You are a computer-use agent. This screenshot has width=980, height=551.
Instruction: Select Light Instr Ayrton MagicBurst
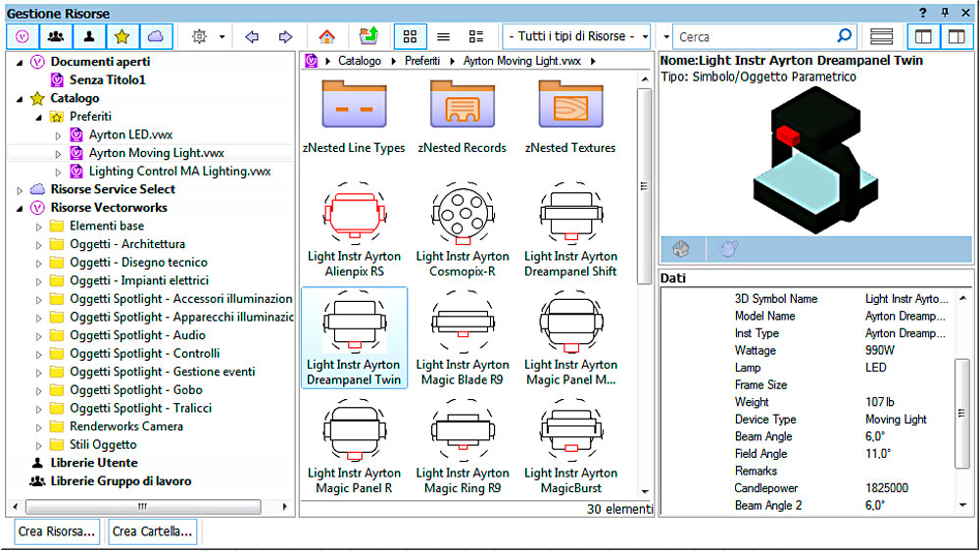pyautogui.click(x=570, y=446)
